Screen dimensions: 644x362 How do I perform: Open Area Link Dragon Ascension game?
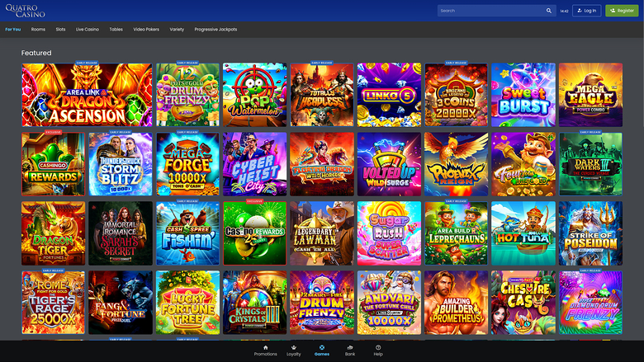[x=87, y=95]
